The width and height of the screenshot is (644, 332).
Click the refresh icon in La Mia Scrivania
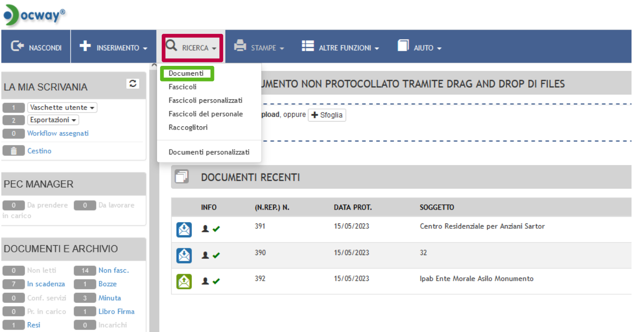tap(133, 84)
